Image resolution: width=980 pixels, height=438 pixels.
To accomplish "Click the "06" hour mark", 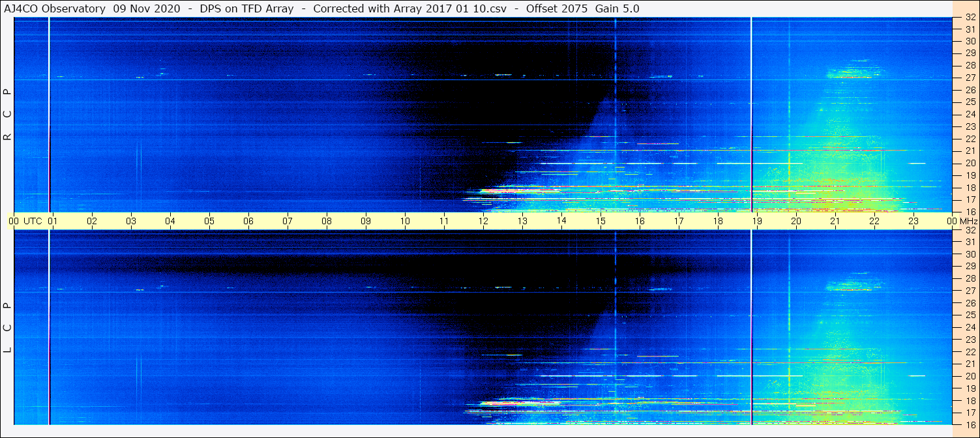I will [248, 221].
